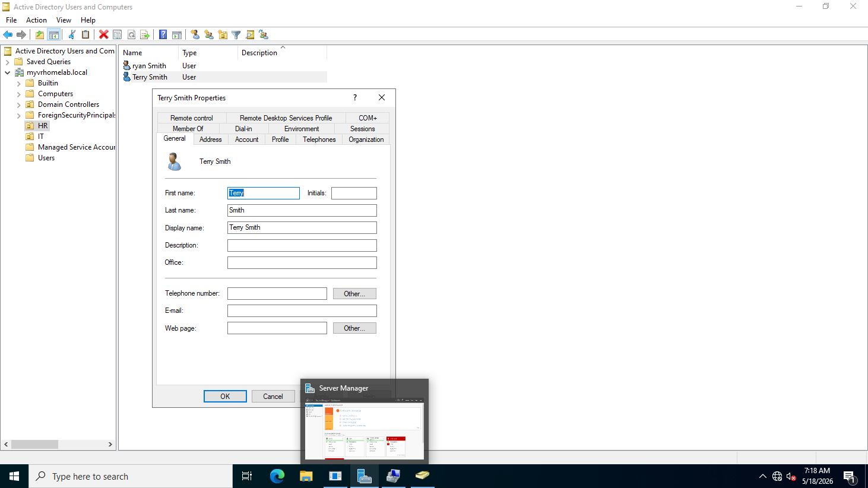Toggle Show/Hide Console Tree toolbar icon

coord(53,35)
